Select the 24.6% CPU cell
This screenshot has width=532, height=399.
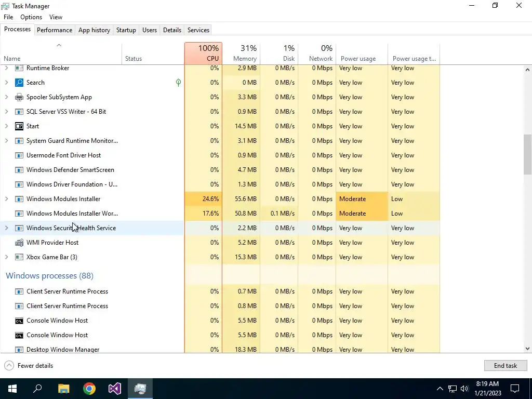point(204,199)
